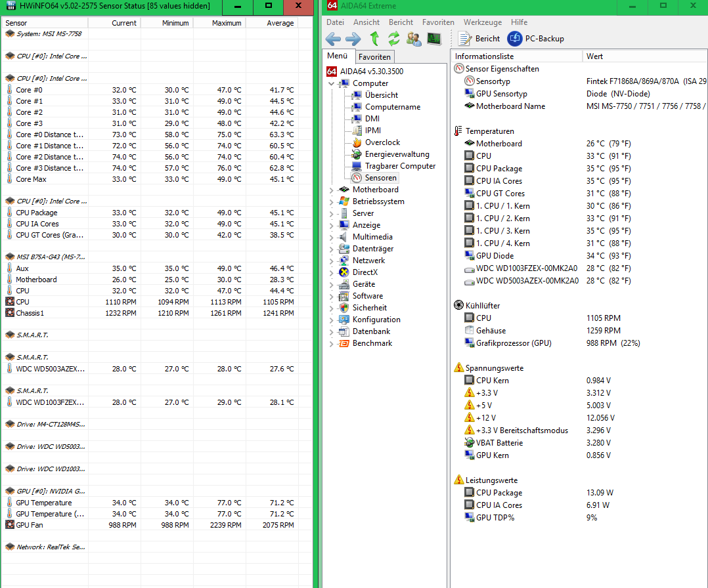708x588 pixels.
Task: Click the Sensor column header in HWiNFO
Action: (x=45, y=23)
